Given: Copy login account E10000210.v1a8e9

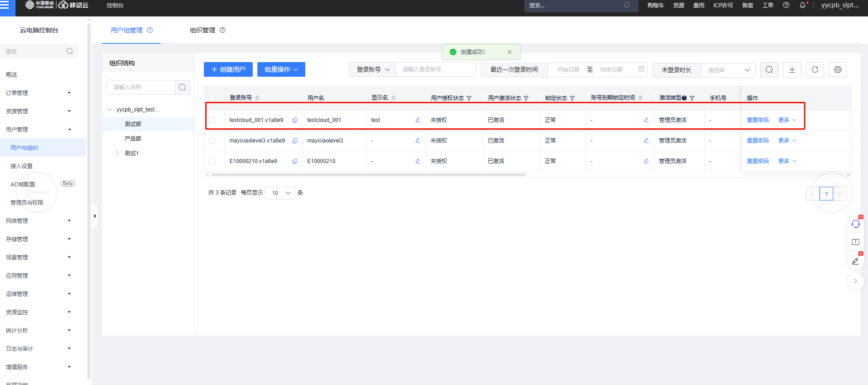Looking at the screenshot, I should (295, 161).
